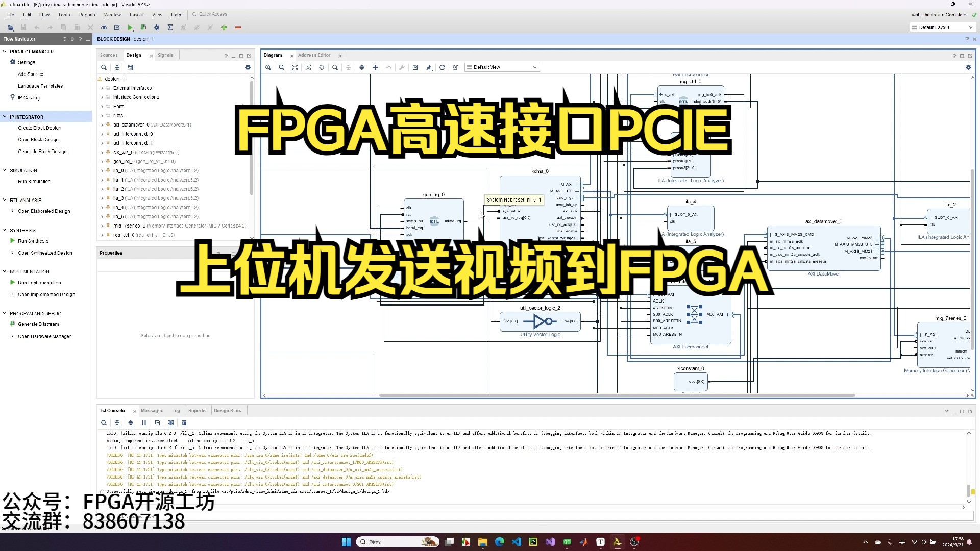The width and height of the screenshot is (980, 551).
Task: Click the Tcl Console expand all icon
Action: [131, 423]
